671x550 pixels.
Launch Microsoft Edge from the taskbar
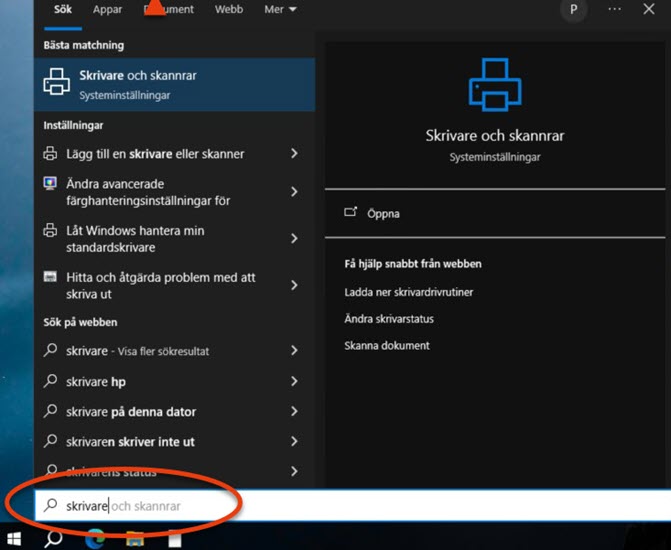95,539
